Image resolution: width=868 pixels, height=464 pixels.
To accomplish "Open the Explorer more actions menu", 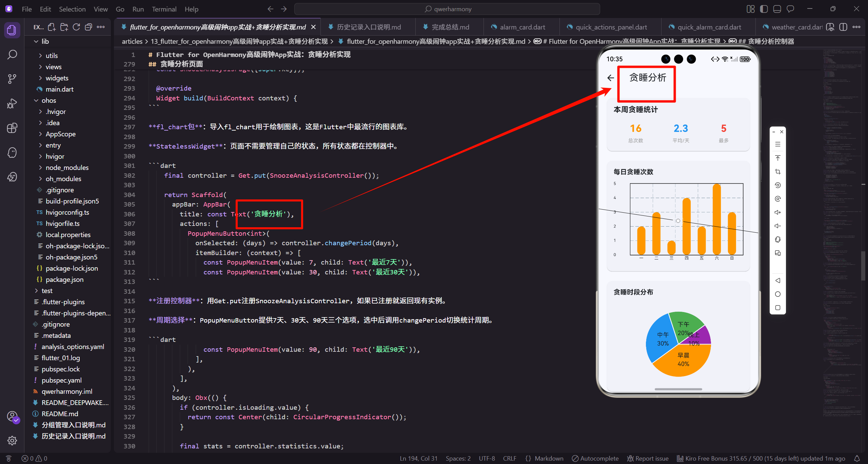I will click(101, 27).
